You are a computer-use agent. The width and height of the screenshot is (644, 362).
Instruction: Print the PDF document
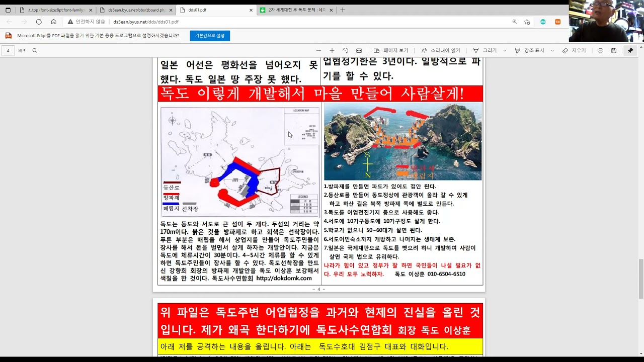click(600, 51)
